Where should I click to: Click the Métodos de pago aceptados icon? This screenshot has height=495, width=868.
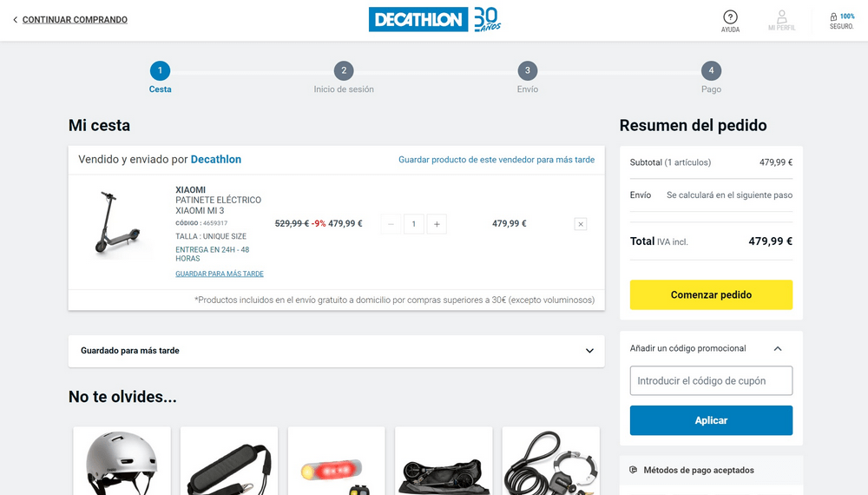point(634,470)
